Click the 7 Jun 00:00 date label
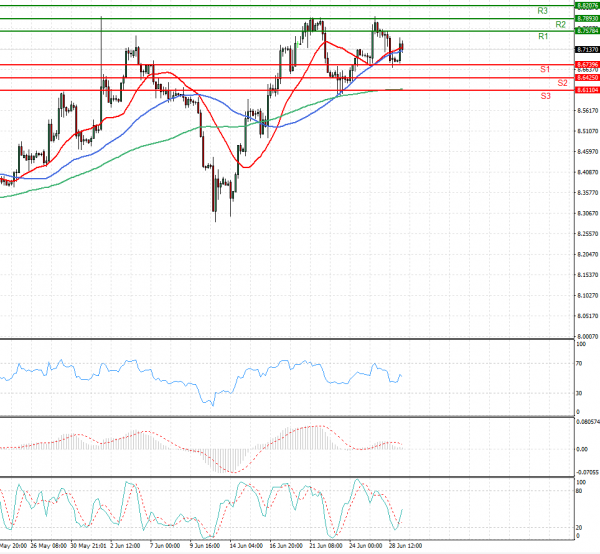600x554 pixels. (165, 545)
